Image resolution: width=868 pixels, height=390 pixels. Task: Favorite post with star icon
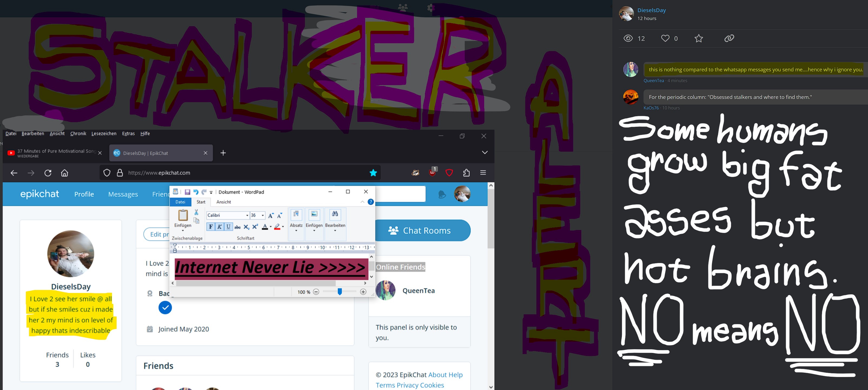tap(699, 38)
